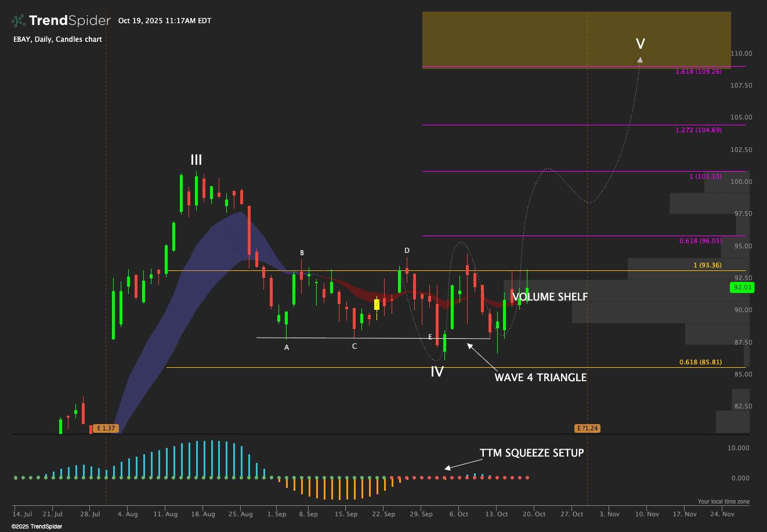Click the wave III label
The height and width of the screenshot is (532, 767).
[x=197, y=160]
